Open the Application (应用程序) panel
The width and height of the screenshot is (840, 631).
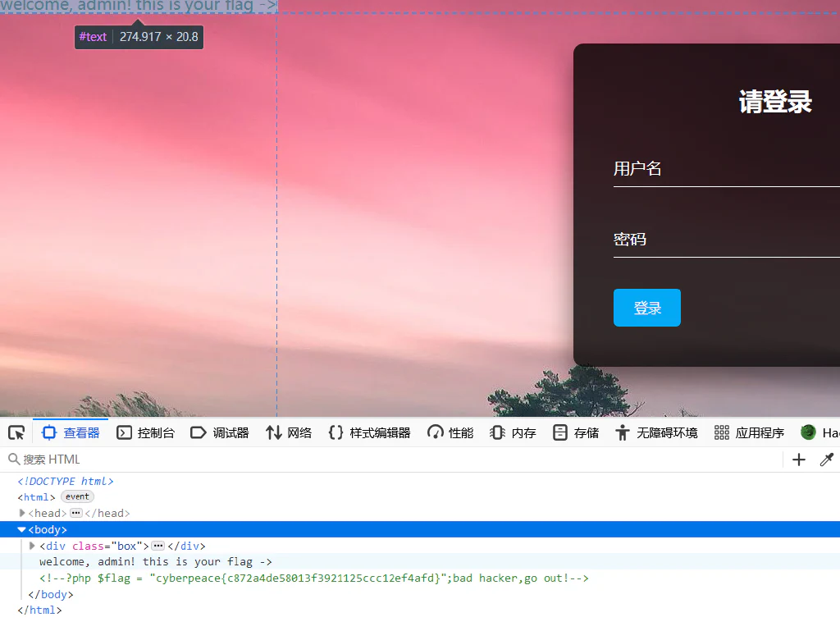click(x=750, y=432)
